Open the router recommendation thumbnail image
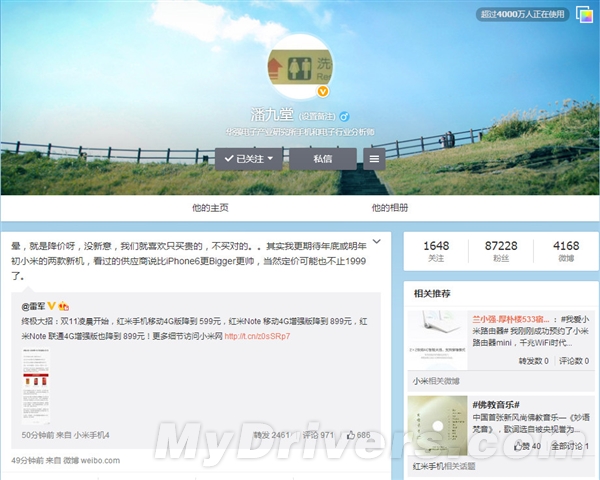This screenshot has width=600, height=480. pyautogui.click(x=437, y=340)
